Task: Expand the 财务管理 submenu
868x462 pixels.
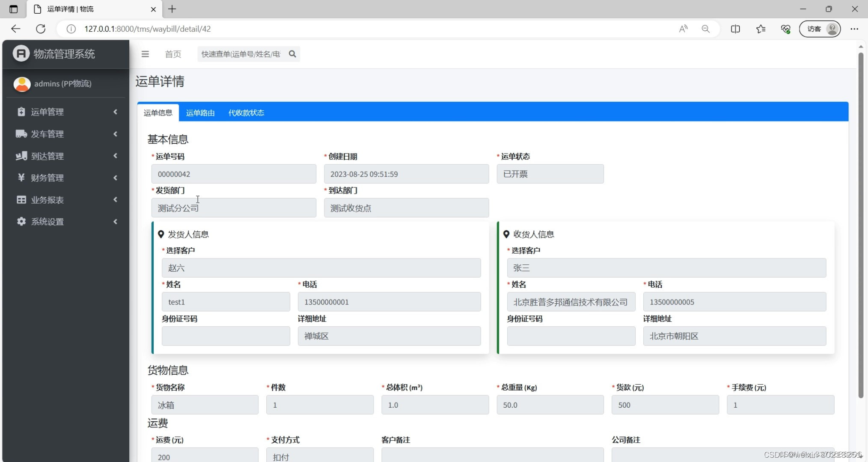Action: [x=115, y=178]
